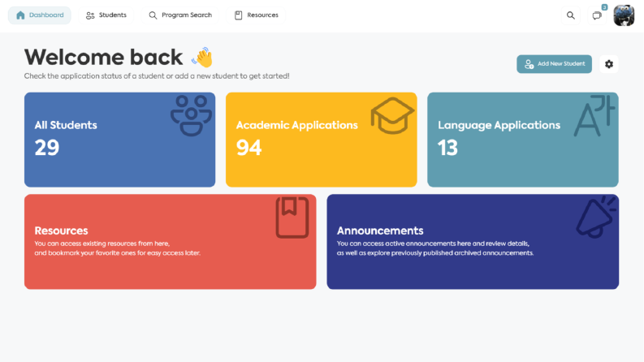This screenshot has height=362, width=644.
Task: Click the search magnifier icon at top right
Action: 570,15
